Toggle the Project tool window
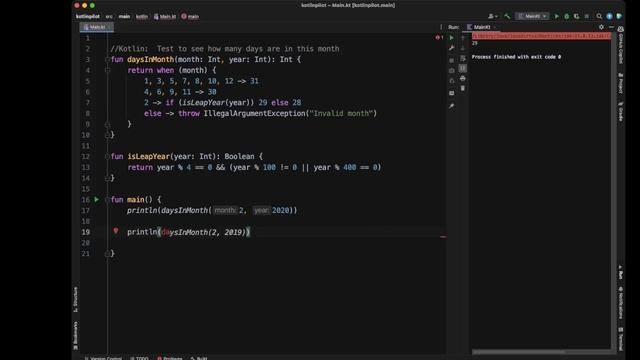 click(620, 83)
